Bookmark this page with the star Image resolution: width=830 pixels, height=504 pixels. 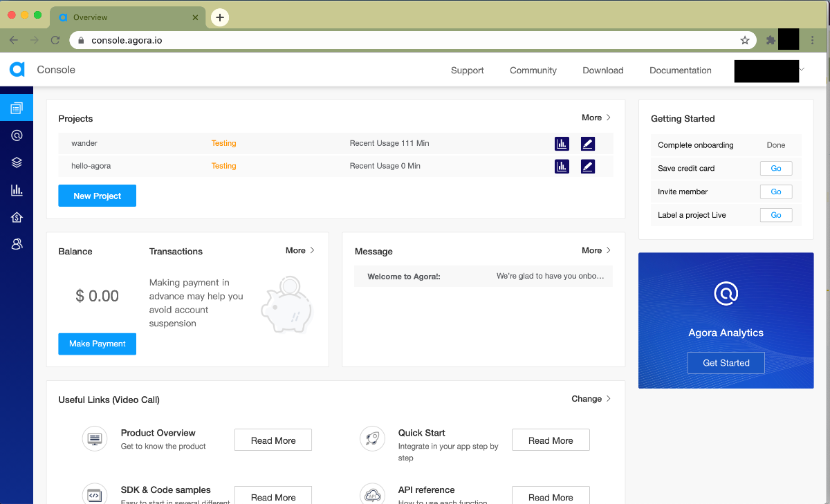coord(745,40)
